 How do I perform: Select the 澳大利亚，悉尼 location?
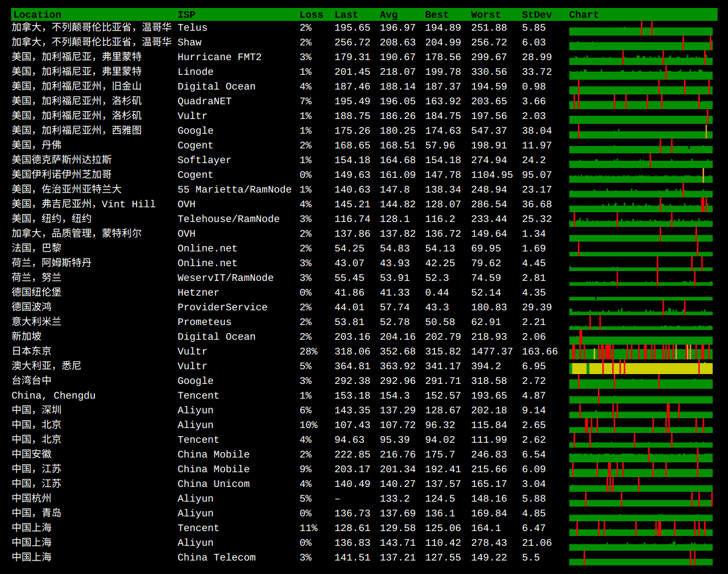click(47, 365)
